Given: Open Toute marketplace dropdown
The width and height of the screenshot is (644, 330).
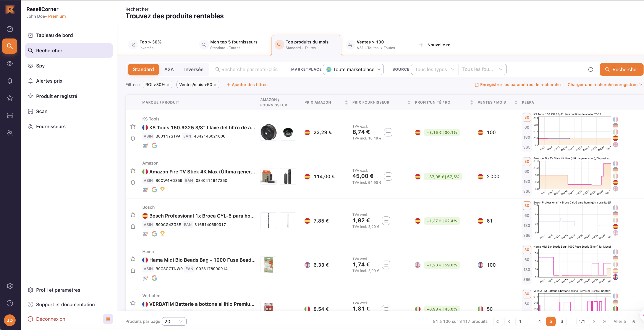Looking at the screenshot, I should click(353, 69).
